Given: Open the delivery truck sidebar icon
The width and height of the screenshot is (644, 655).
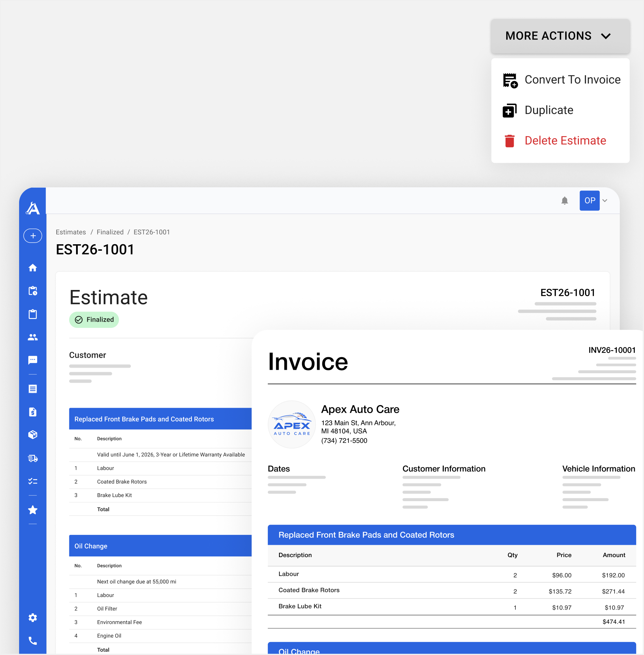Looking at the screenshot, I should (x=33, y=458).
